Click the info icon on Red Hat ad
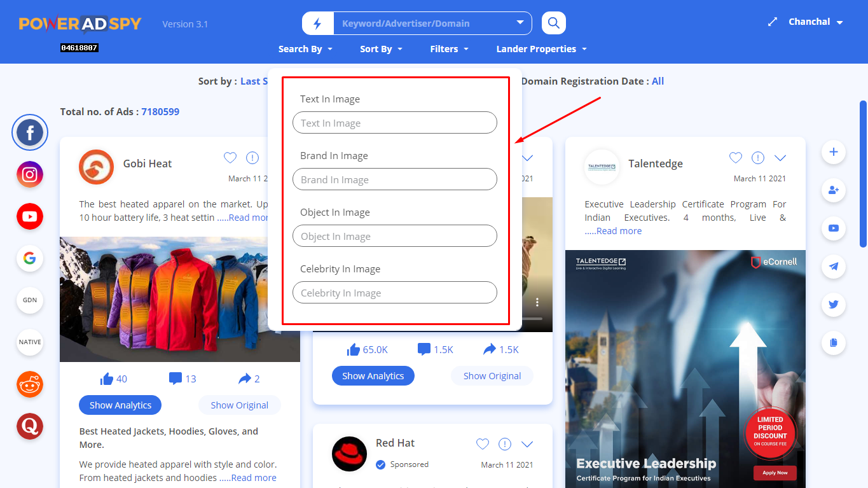Viewport: 868px width, 488px height. pyautogui.click(x=505, y=443)
